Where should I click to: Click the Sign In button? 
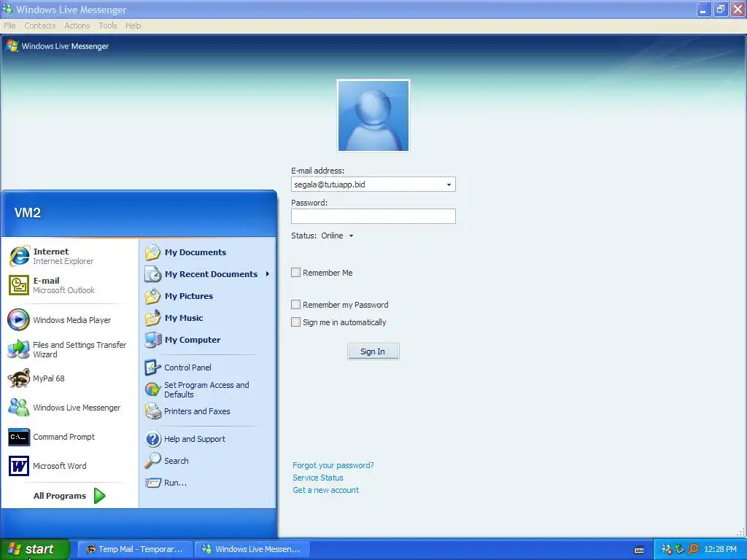pos(373,351)
